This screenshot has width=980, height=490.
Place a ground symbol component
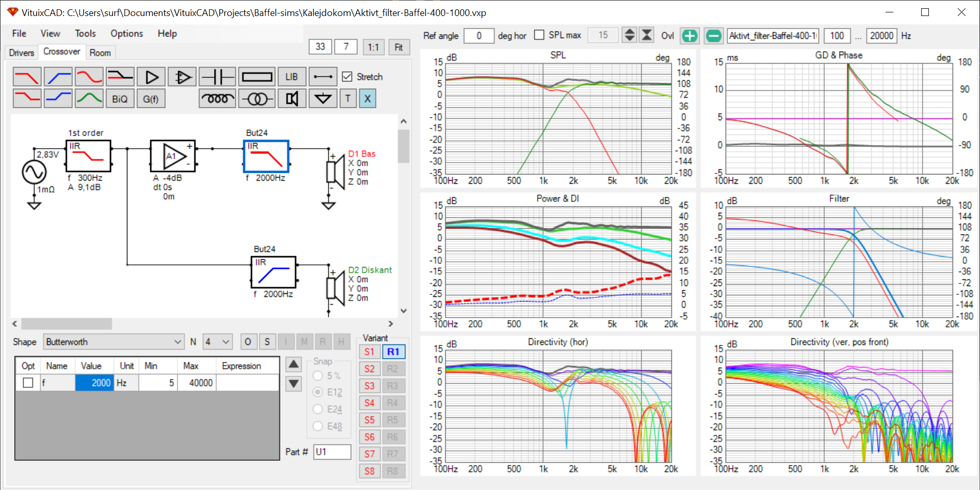point(323,98)
